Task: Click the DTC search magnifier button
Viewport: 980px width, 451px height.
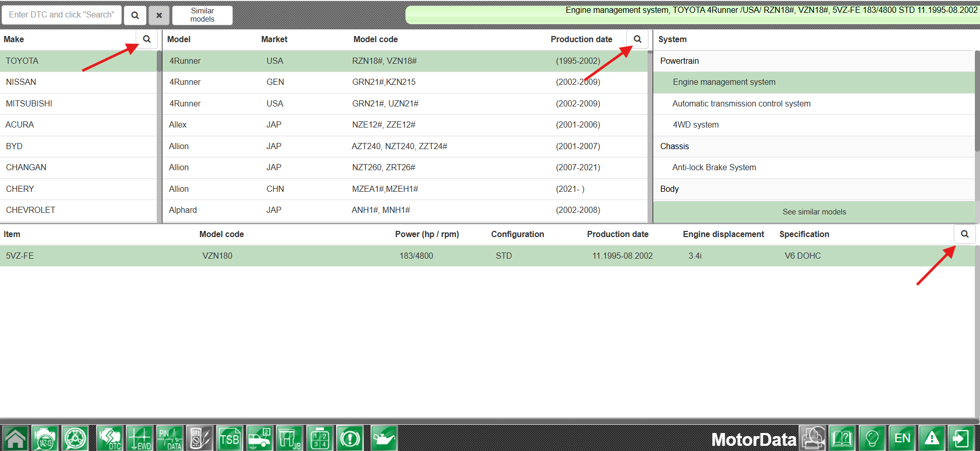Action: click(135, 15)
